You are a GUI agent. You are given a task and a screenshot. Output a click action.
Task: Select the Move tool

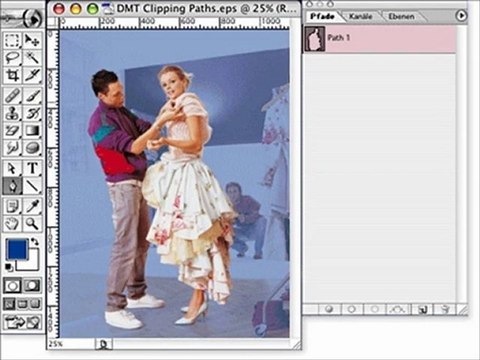(32, 40)
